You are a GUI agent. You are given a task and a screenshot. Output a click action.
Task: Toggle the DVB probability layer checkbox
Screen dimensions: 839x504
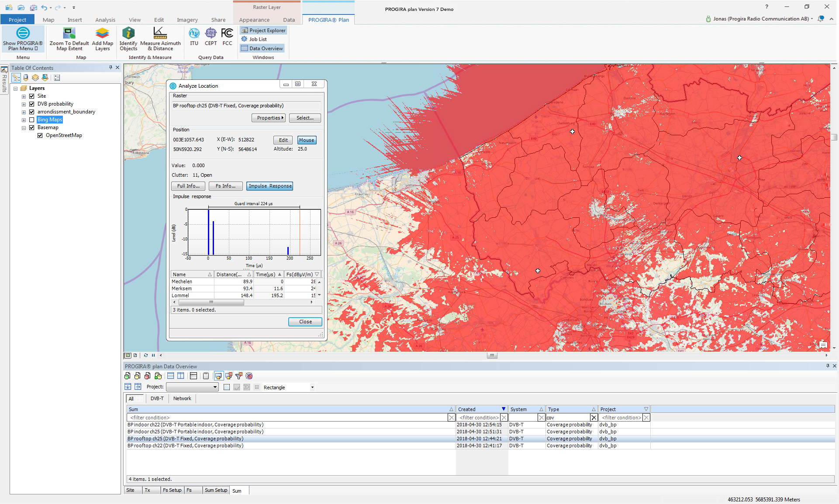coord(31,104)
